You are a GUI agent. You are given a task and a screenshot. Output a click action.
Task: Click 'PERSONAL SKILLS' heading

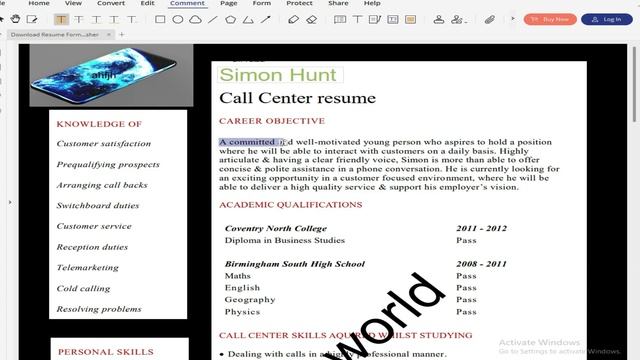pos(106,352)
